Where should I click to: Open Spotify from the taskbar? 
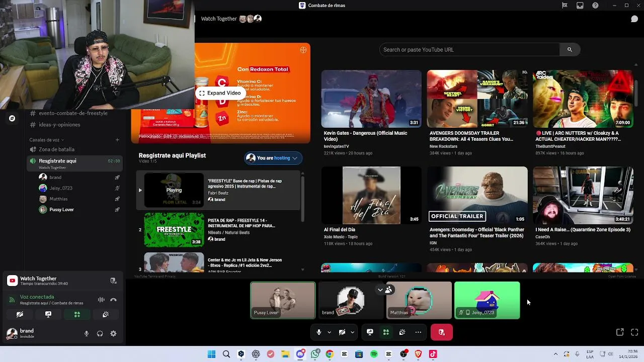click(374, 354)
